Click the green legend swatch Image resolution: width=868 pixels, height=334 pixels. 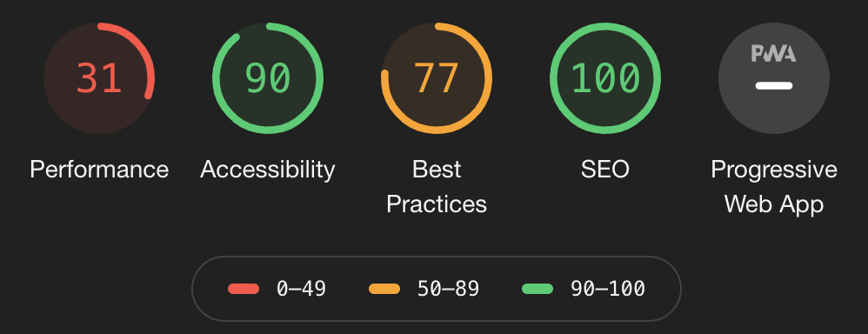click(537, 289)
